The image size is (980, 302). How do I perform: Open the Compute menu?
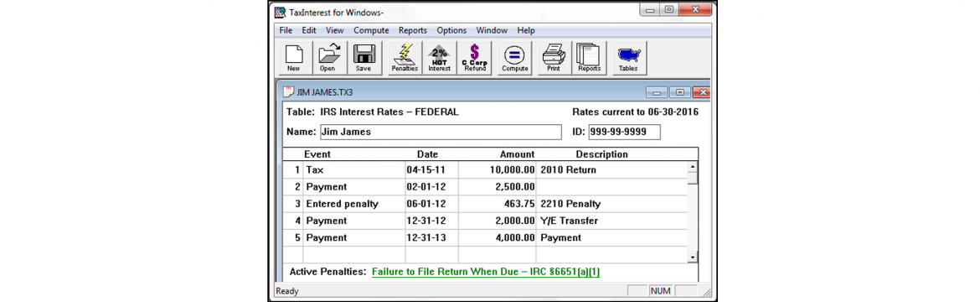coord(371,30)
